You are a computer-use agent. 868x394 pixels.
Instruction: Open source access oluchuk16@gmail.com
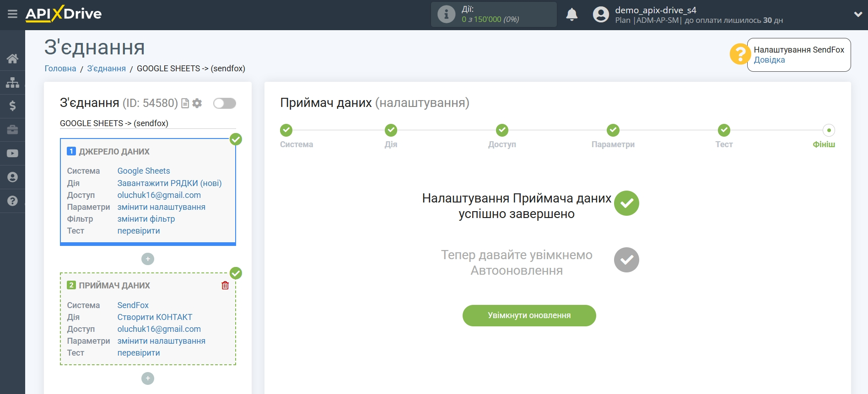tap(159, 195)
